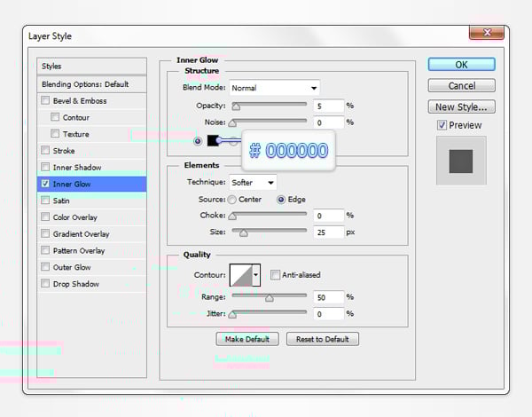
Task: Enable Anti-aliased contour option
Action: point(275,275)
